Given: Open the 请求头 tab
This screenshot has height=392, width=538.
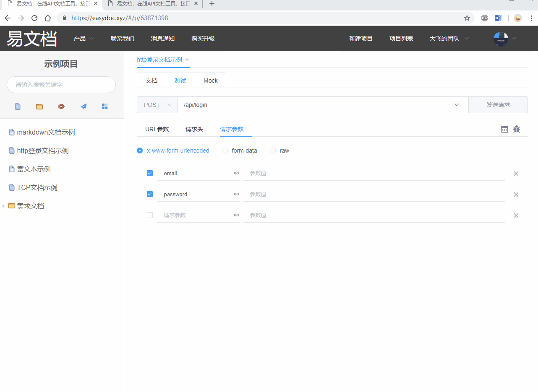Looking at the screenshot, I should [x=194, y=129].
